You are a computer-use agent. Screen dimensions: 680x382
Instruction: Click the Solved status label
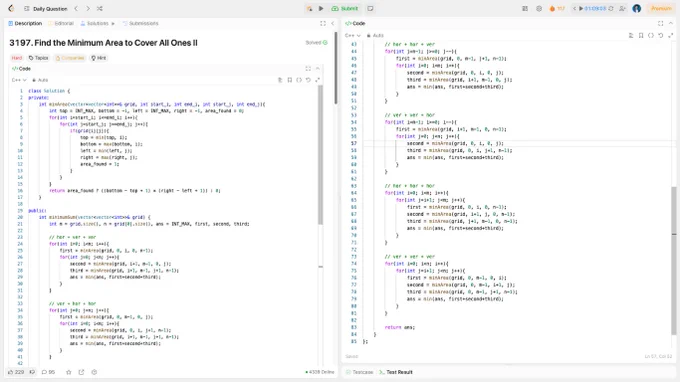316,42
